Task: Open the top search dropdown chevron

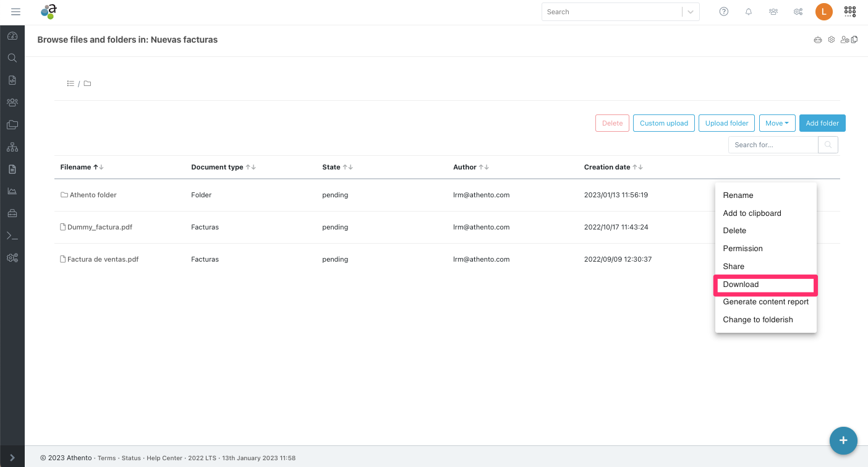Action: [x=691, y=12]
